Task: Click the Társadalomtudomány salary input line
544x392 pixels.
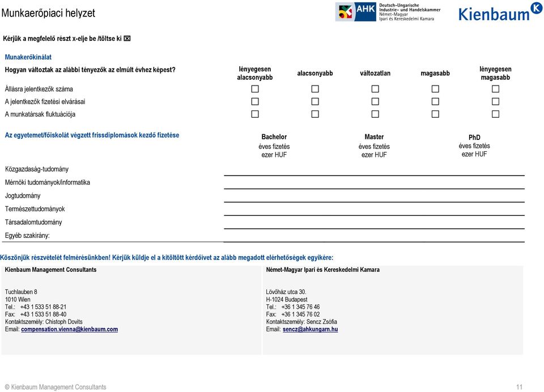Action: point(374,223)
